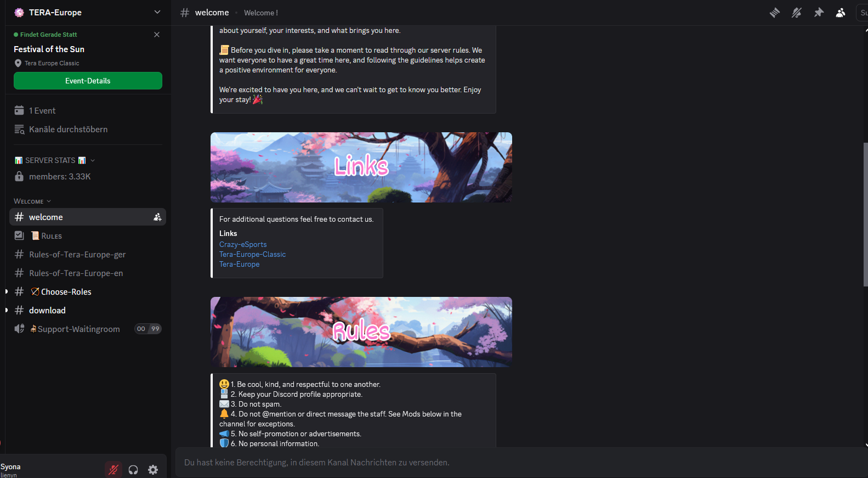This screenshot has width=868, height=478.
Task: Collapse the SERVER STATS category
Action: 55,160
